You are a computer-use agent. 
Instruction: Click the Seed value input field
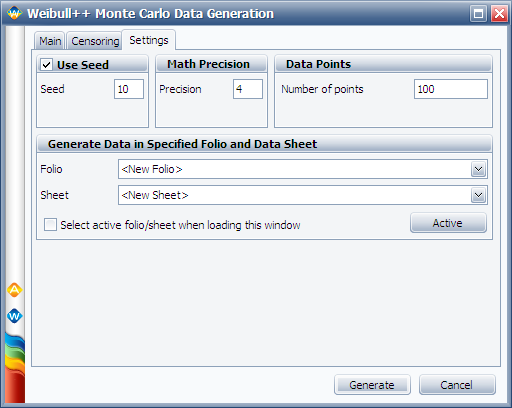tap(129, 89)
